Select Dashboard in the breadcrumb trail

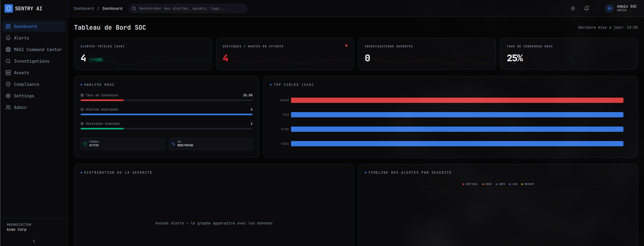(84, 8)
